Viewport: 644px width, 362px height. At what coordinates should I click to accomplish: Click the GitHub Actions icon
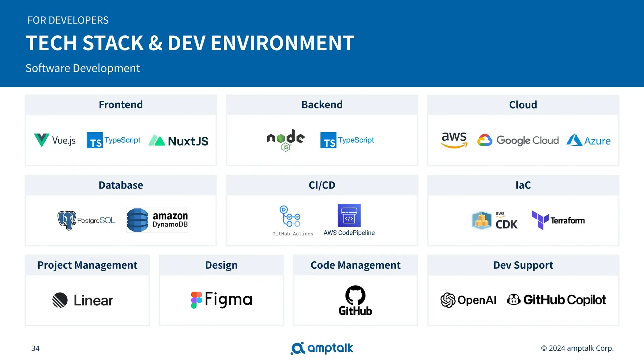tap(290, 216)
